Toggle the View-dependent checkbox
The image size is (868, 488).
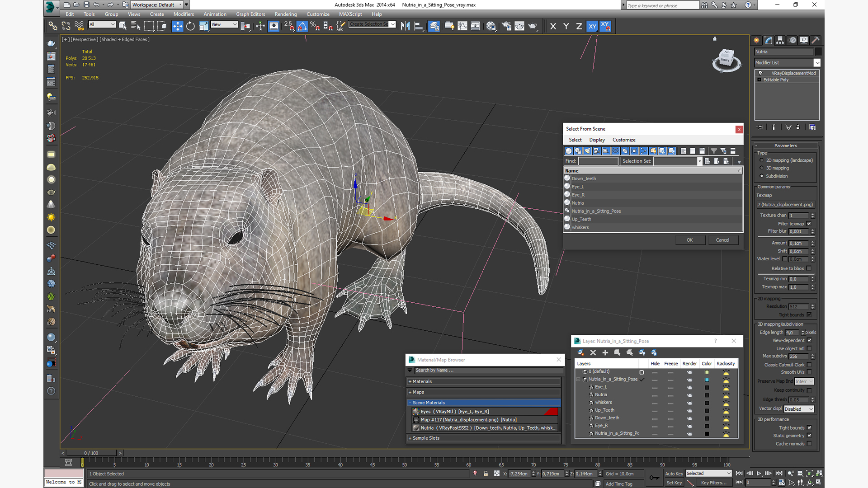coord(809,340)
